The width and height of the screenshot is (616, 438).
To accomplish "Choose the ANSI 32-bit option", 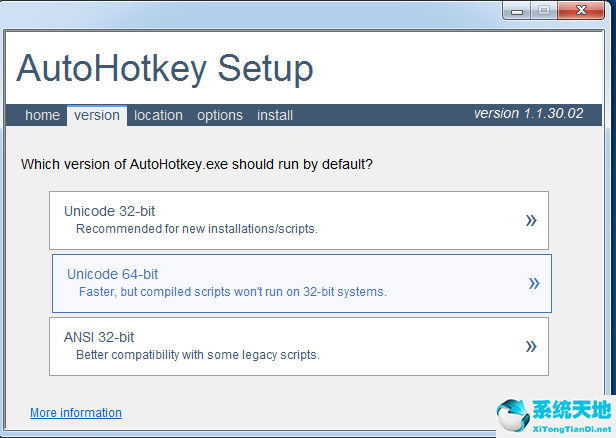I will click(x=299, y=346).
